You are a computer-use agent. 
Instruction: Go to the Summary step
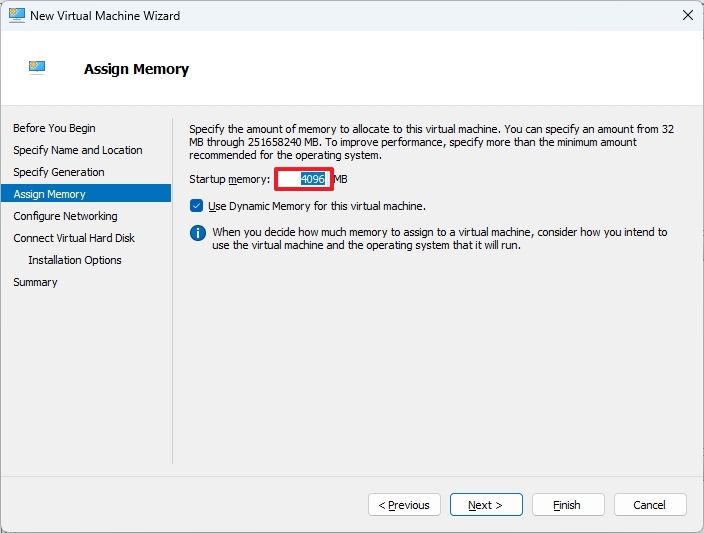coord(35,282)
